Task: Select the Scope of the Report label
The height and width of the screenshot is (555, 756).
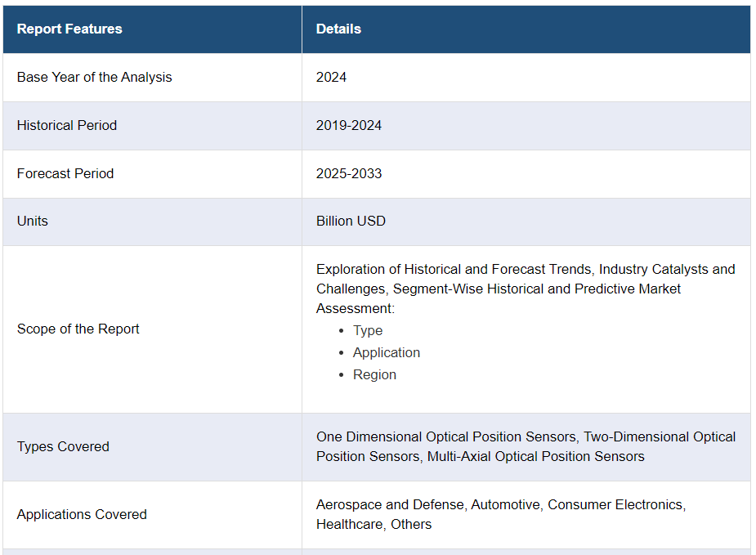Action: pyautogui.click(x=78, y=329)
